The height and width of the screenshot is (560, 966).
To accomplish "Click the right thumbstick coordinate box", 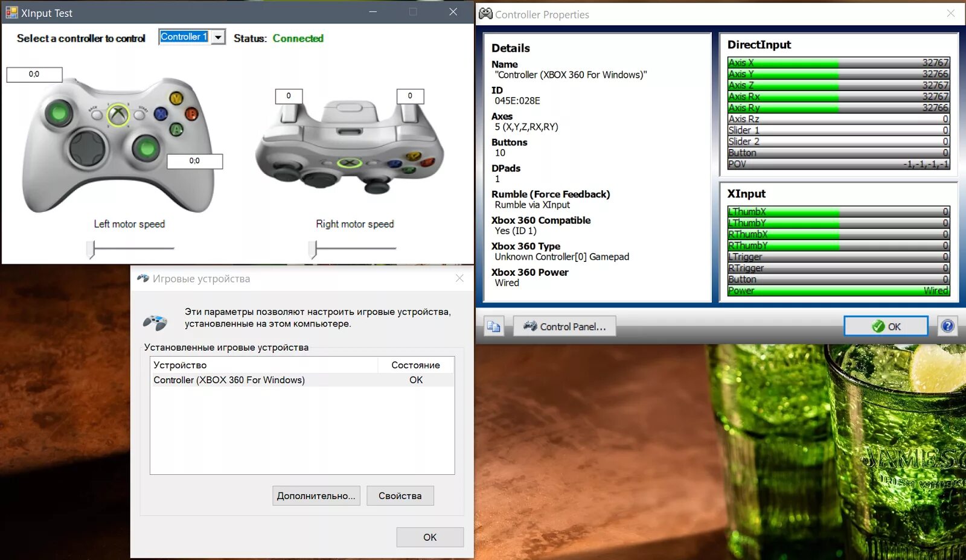I will [x=194, y=161].
